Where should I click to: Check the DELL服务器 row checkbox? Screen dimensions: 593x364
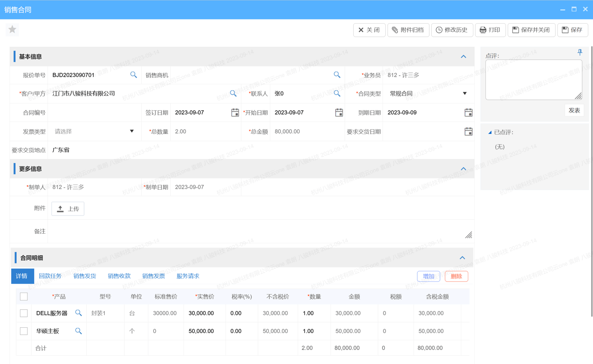(x=24, y=313)
